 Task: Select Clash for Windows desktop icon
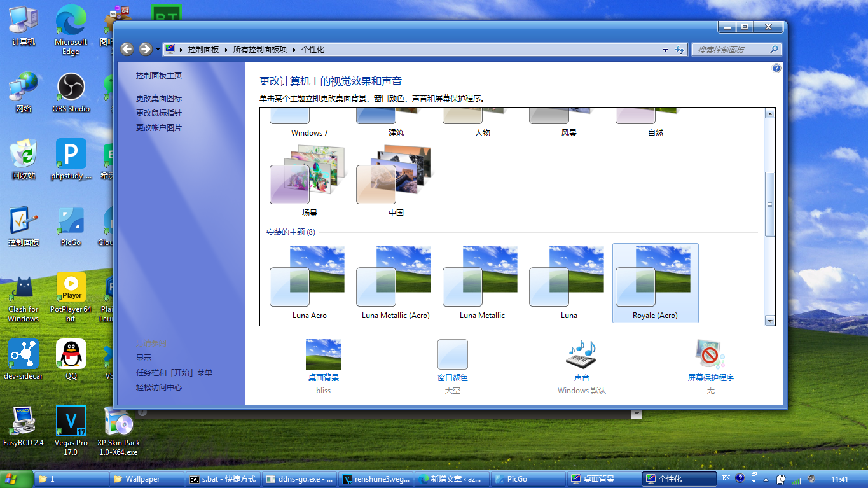coord(24,299)
